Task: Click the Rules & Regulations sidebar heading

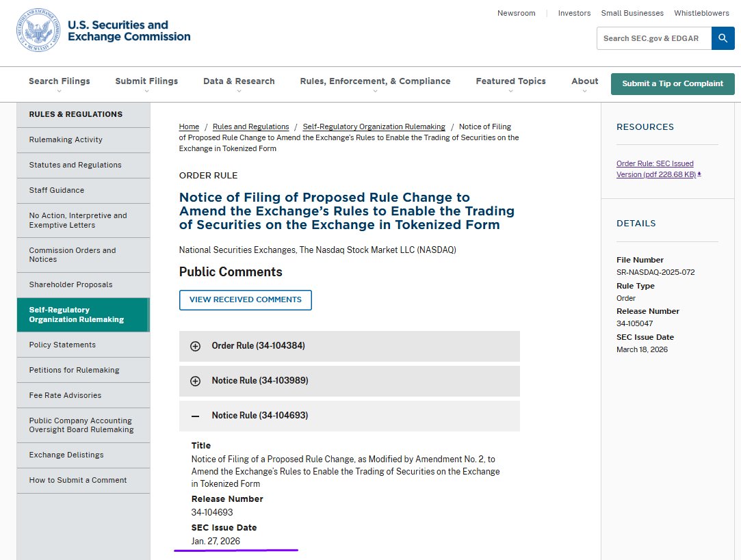Action: tap(76, 114)
